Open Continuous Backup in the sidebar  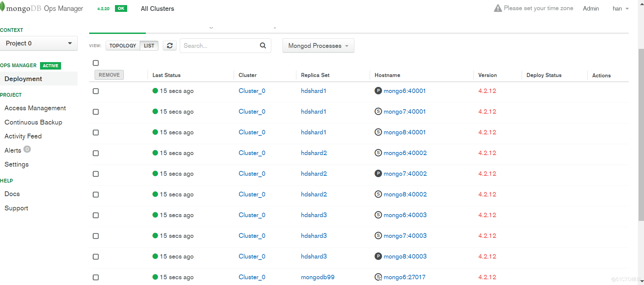pos(33,122)
